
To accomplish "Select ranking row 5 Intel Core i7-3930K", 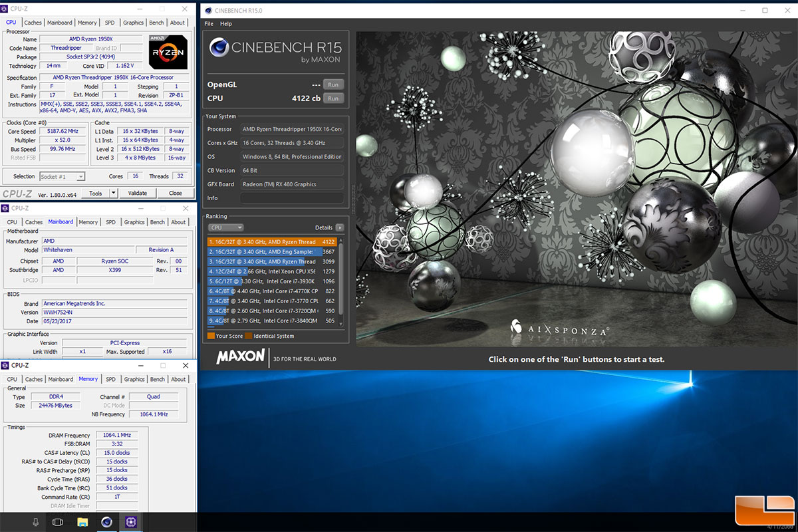I will coord(273,281).
